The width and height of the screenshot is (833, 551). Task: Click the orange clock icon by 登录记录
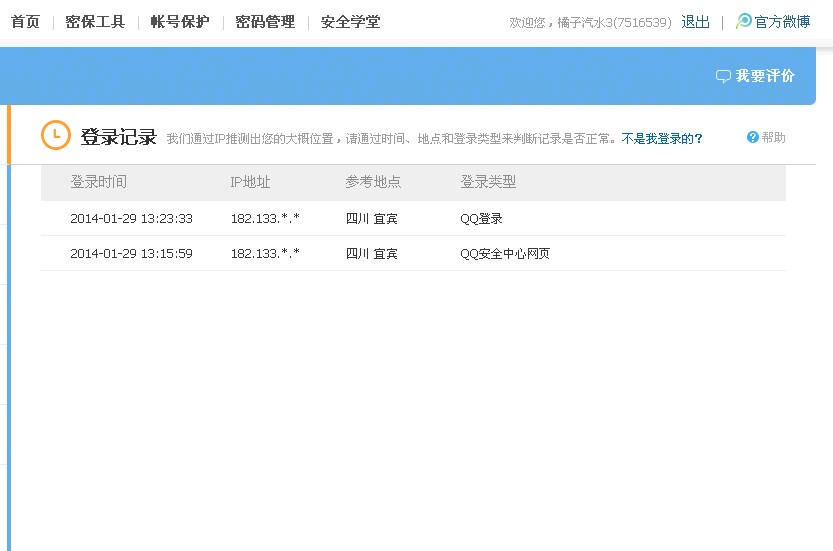click(56, 135)
